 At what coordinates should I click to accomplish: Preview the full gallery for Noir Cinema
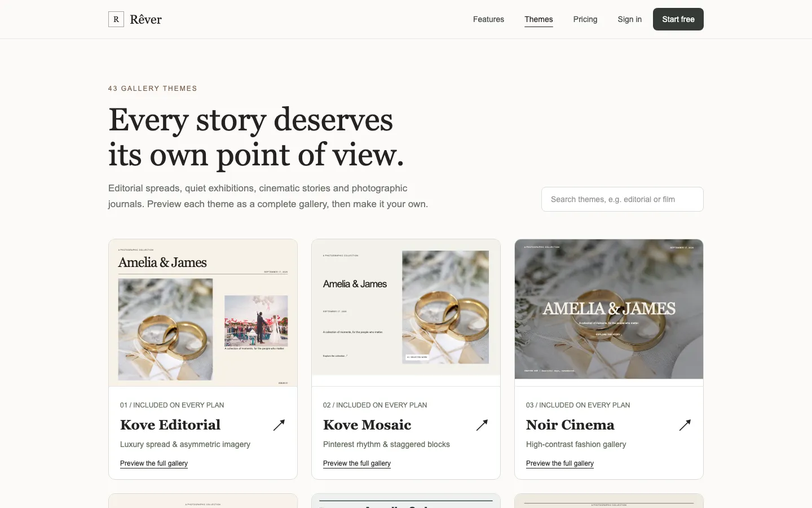(560, 463)
